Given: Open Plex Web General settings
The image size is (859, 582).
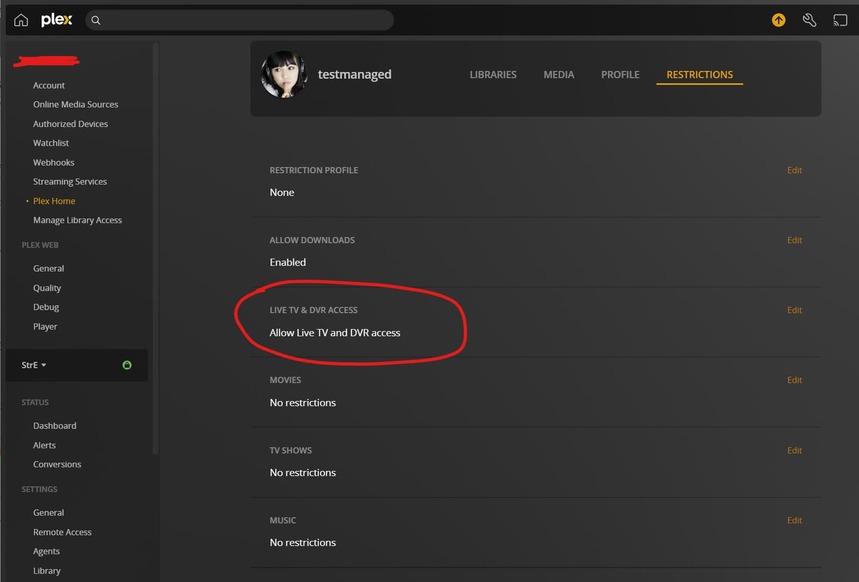Looking at the screenshot, I should pyautogui.click(x=48, y=269).
